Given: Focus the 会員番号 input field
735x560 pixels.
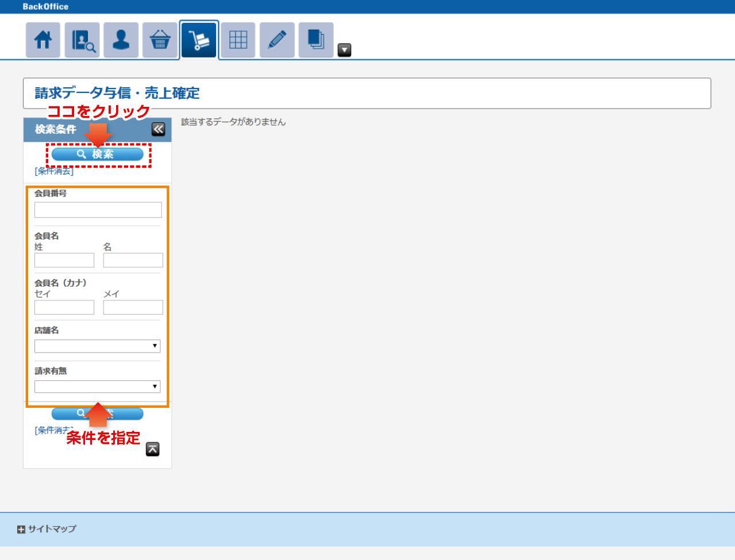Looking at the screenshot, I should click(x=98, y=210).
